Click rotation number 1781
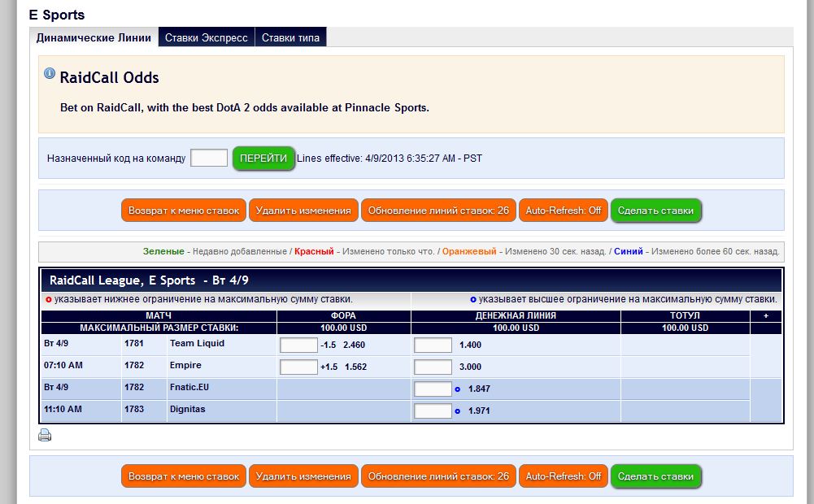The width and height of the screenshot is (814, 504). click(134, 343)
